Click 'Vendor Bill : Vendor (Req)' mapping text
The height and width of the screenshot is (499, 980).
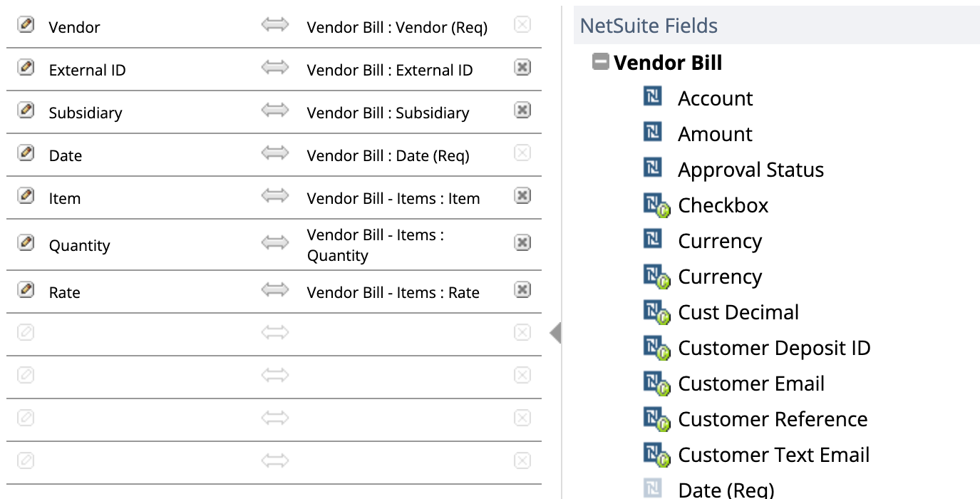click(397, 27)
